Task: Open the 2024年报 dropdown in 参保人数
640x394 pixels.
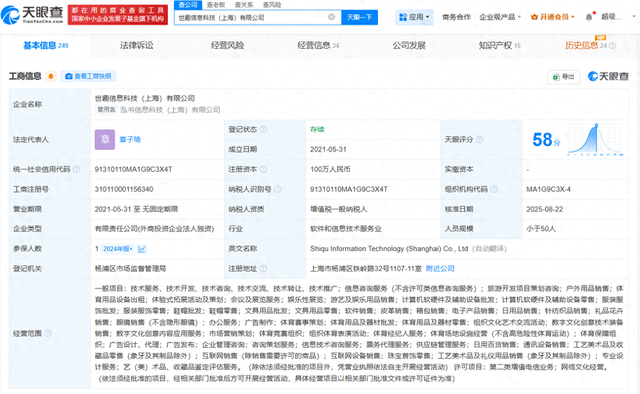Action: click(118, 249)
